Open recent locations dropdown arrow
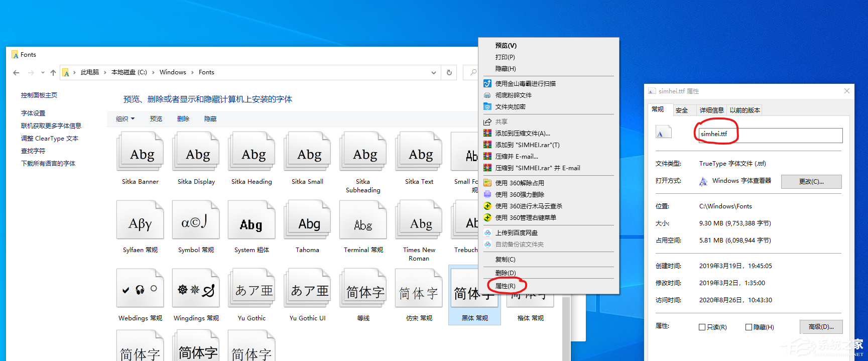 [43, 73]
